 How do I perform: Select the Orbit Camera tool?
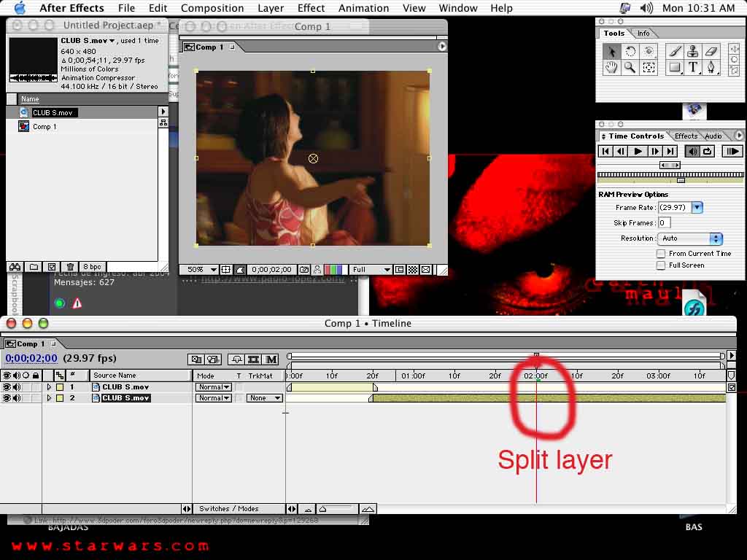pyautogui.click(x=649, y=52)
